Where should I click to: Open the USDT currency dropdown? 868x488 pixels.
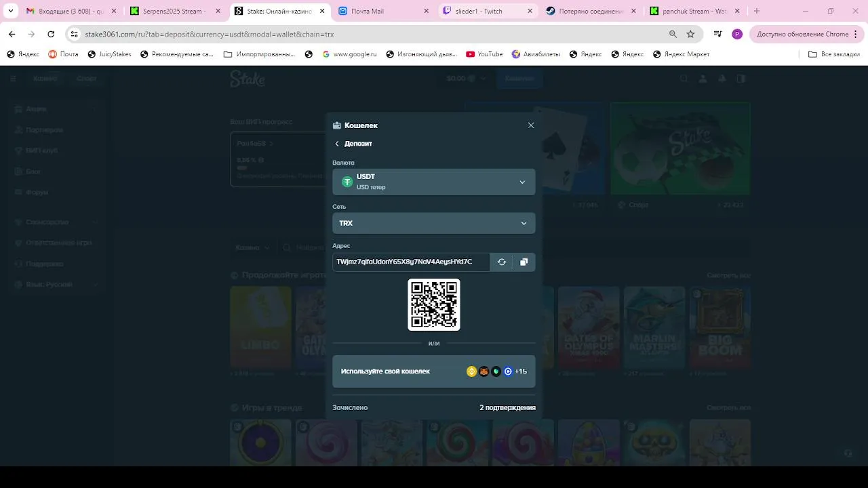click(434, 182)
